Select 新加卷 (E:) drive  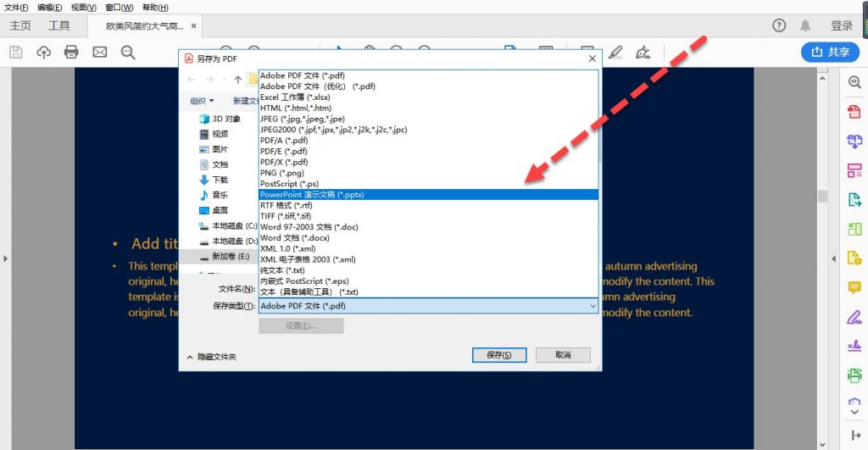pyautogui.click(x=224, y=256)
